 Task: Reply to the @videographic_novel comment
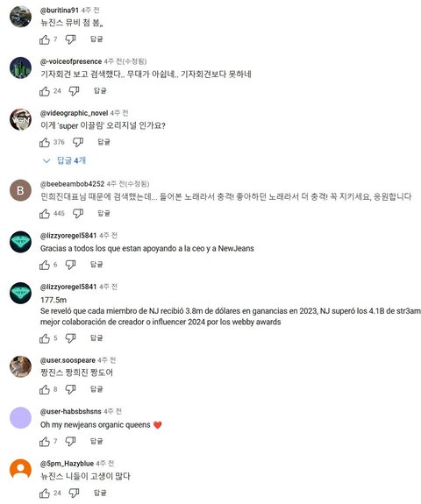[103, 142]
